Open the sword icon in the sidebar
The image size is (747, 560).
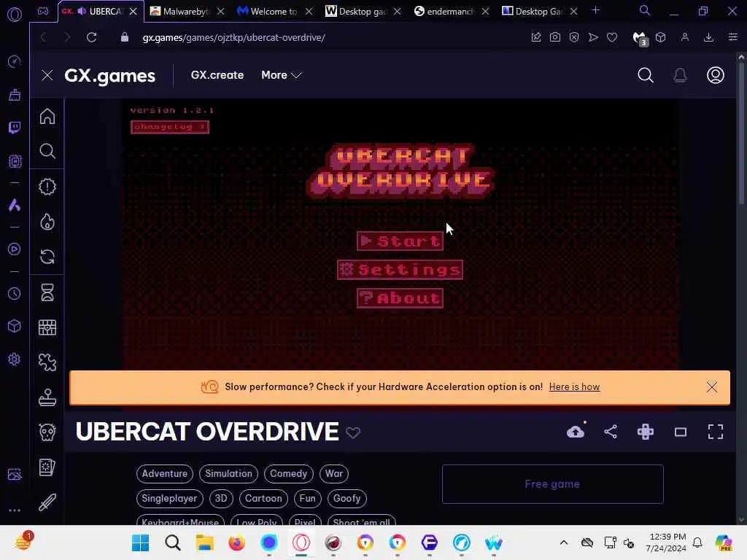[47, 502]
